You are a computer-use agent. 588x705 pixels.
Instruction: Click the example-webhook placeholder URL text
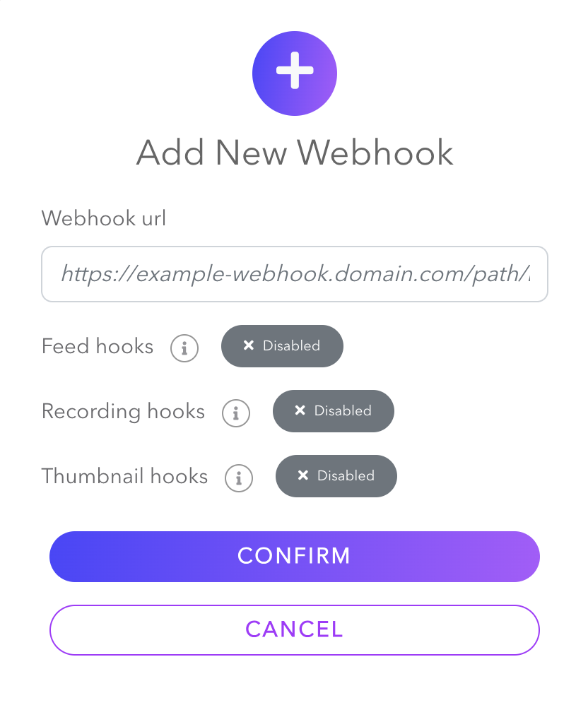pos(295,274)
